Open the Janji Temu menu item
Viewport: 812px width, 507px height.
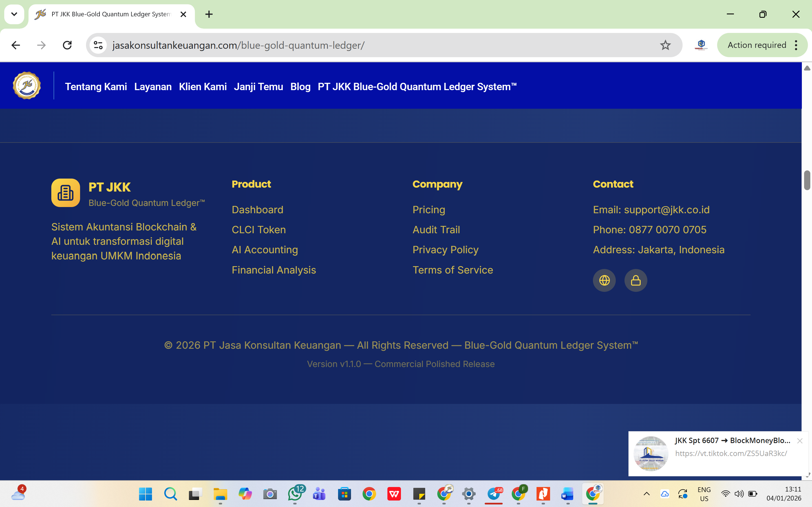click(x=258, y=87)
